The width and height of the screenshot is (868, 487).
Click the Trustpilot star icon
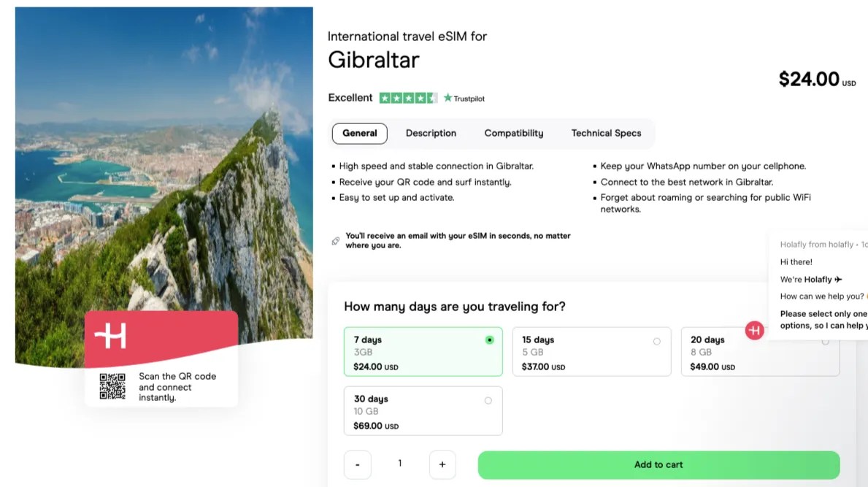point(448,96)
